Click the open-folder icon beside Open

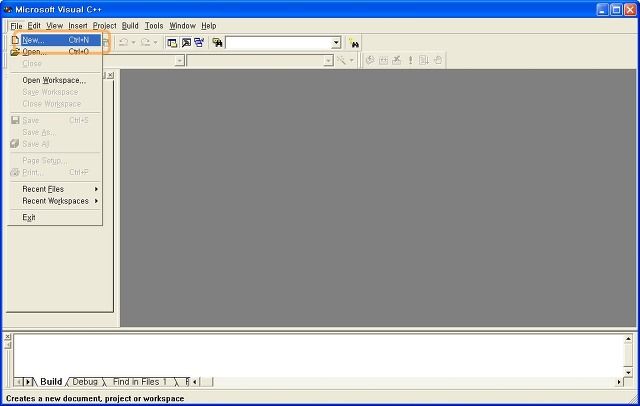[x=15, y=52]
